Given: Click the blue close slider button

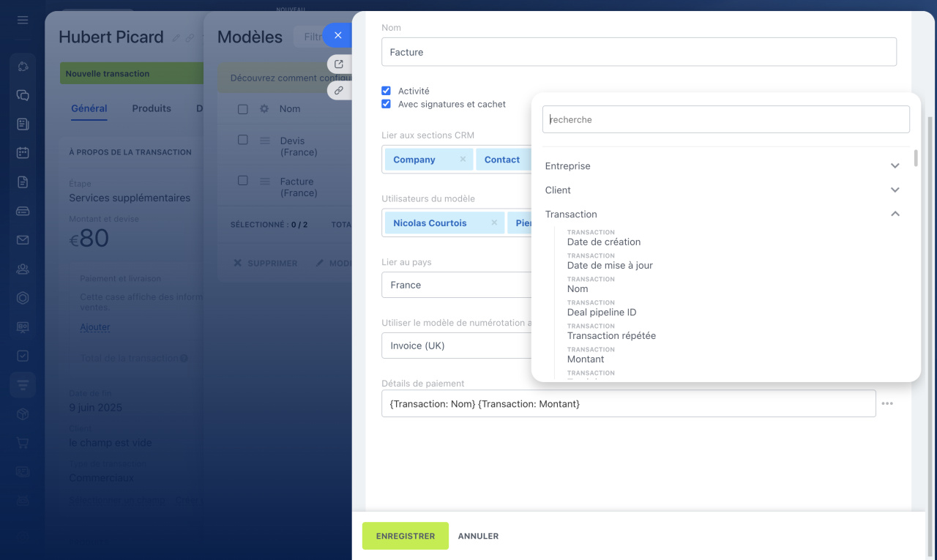Looking at the screenshot, I should tap(337, 35).
